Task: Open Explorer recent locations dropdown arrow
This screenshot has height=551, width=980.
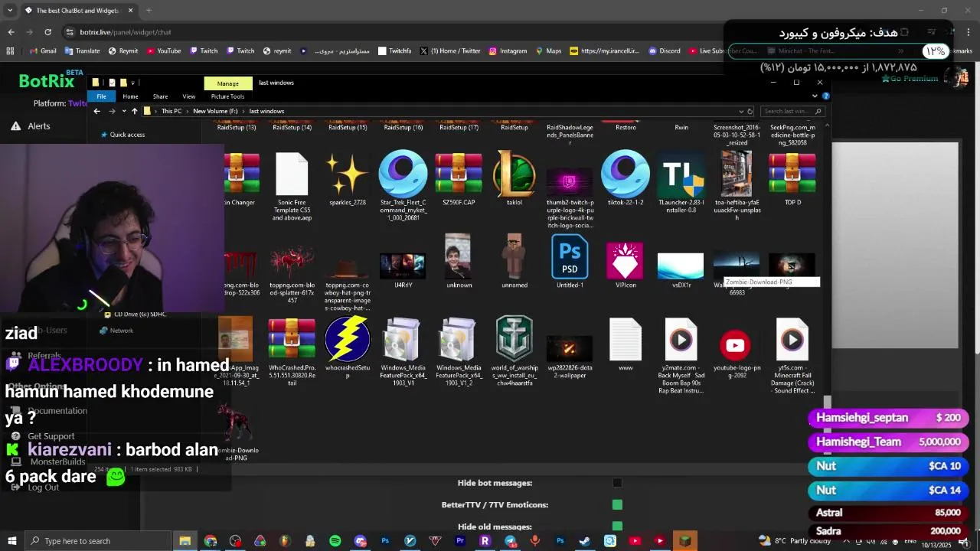Action: click(124, 111)
